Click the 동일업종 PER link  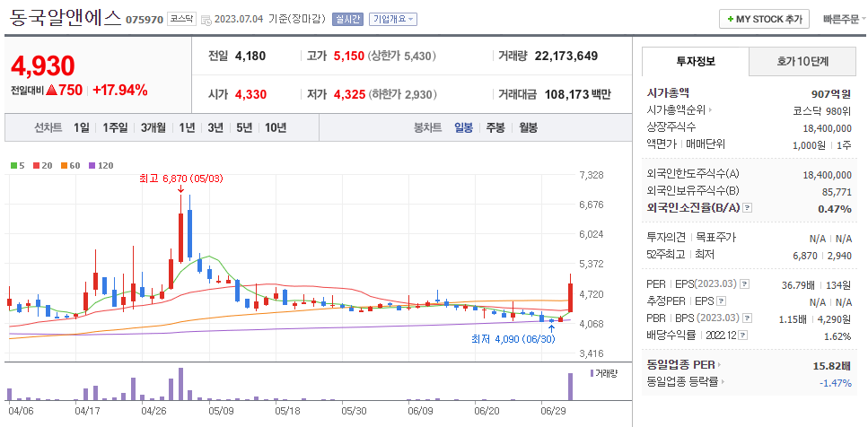[x=681, y=365]
